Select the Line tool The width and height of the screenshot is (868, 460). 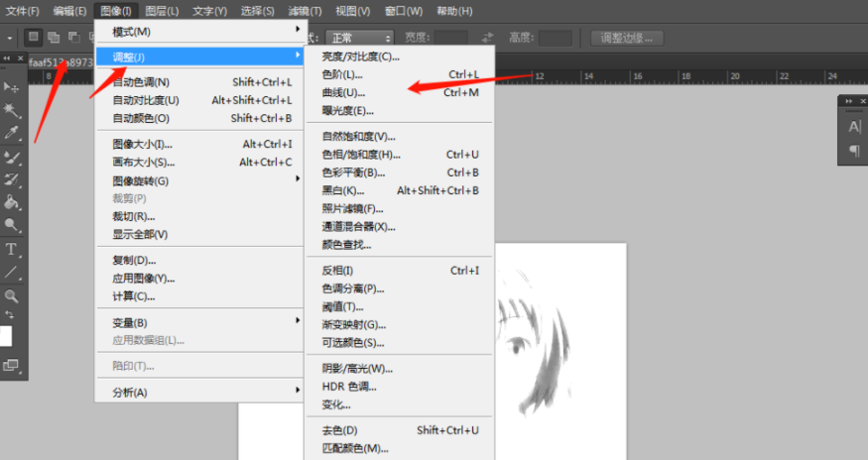11,272
